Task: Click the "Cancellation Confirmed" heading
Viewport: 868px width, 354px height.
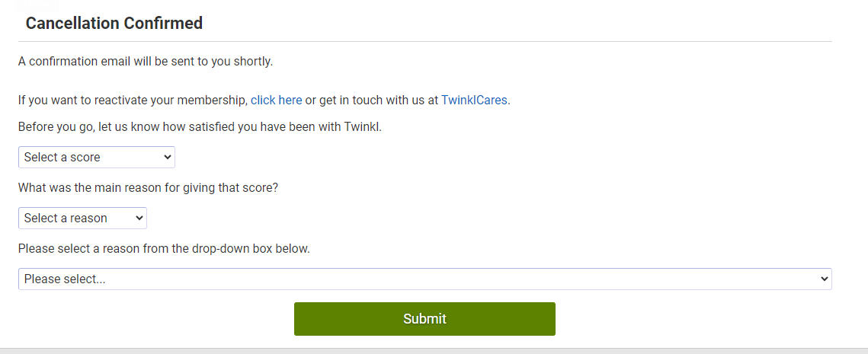Action: 114,23
